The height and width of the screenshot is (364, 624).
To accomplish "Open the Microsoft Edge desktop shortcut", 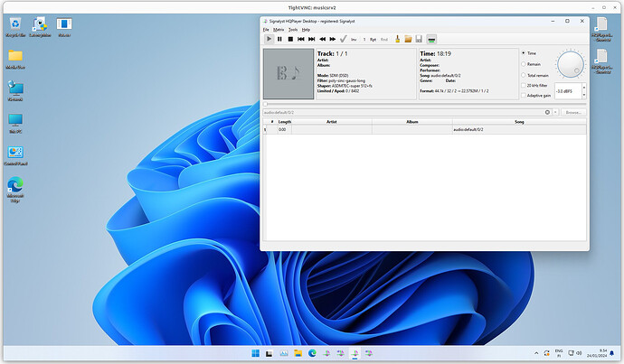I will click(15, 190).
